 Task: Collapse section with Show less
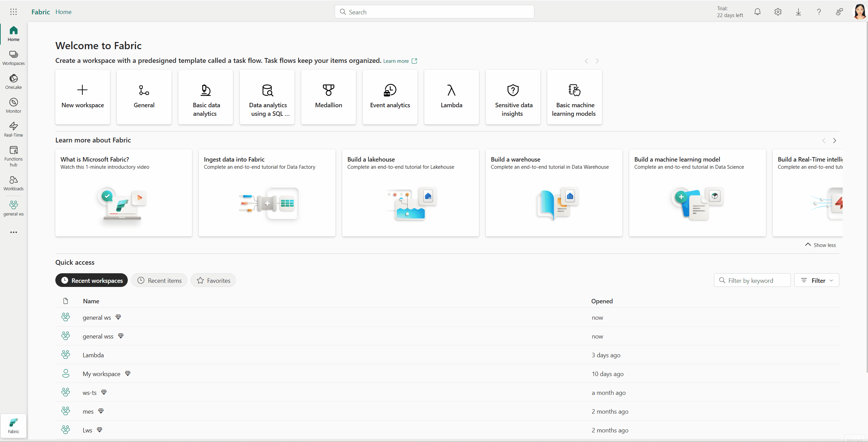click(821, 245)
